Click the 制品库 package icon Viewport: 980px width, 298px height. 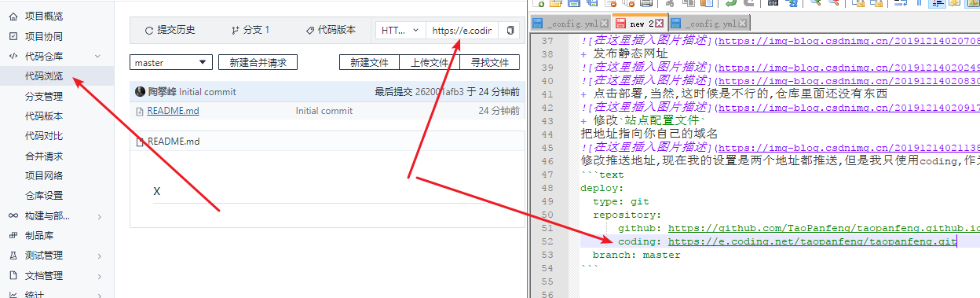click(x=13, y=235)
